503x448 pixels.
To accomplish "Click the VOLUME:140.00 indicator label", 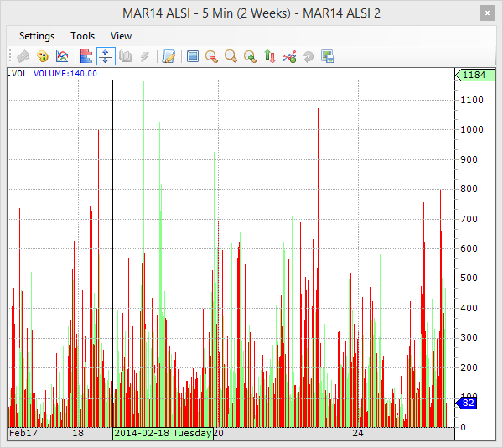I will point(65,74).
